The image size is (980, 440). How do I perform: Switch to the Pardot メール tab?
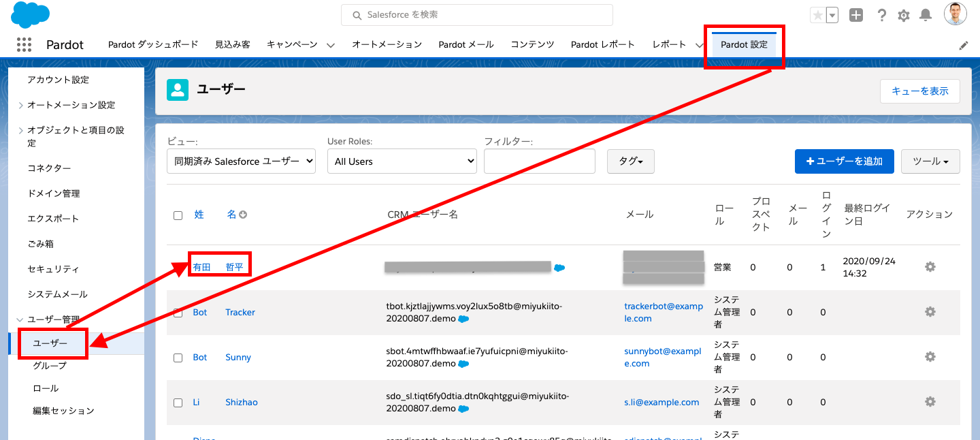[466, 44]
